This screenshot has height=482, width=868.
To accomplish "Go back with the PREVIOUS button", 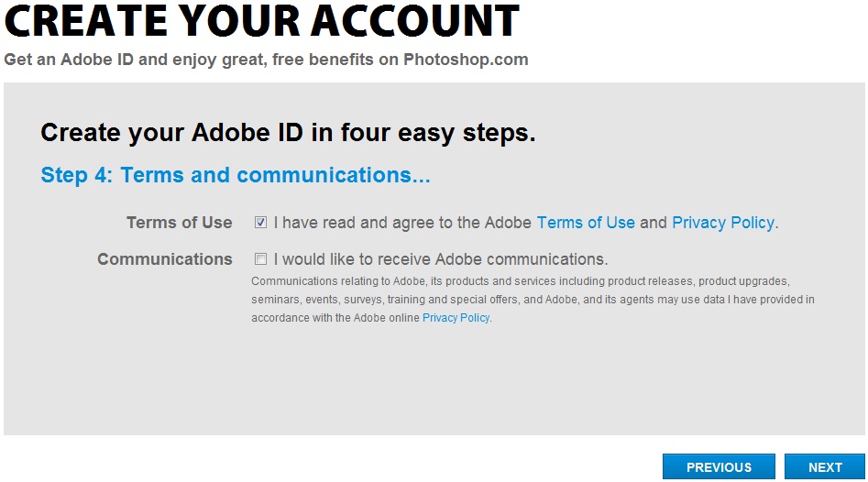I will tap(719, 467).
